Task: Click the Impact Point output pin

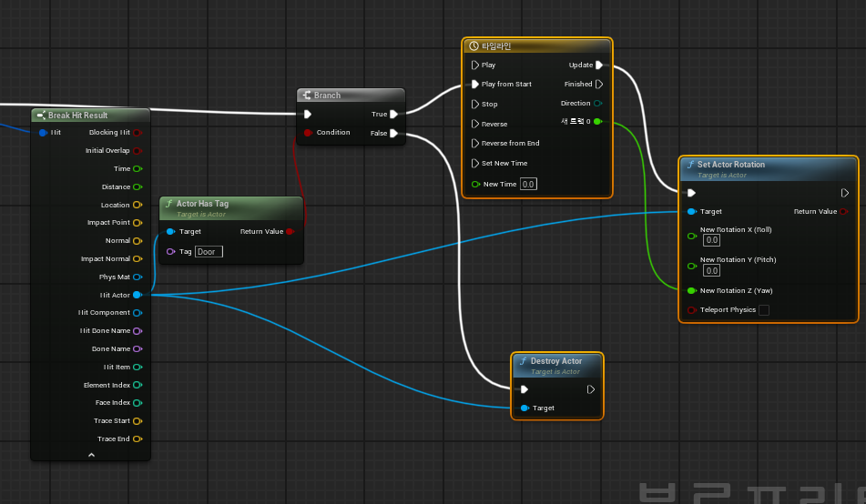Action: coord(138,223)
